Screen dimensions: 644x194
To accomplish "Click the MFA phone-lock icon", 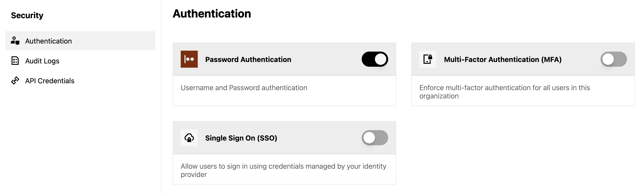I will (x=428, y=59).
